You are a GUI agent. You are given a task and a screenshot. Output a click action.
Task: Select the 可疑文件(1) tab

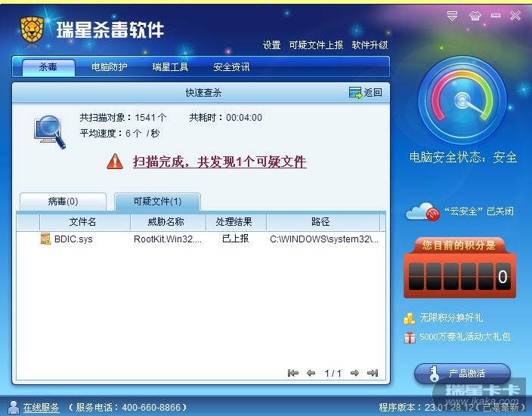[x=157, y=202]
